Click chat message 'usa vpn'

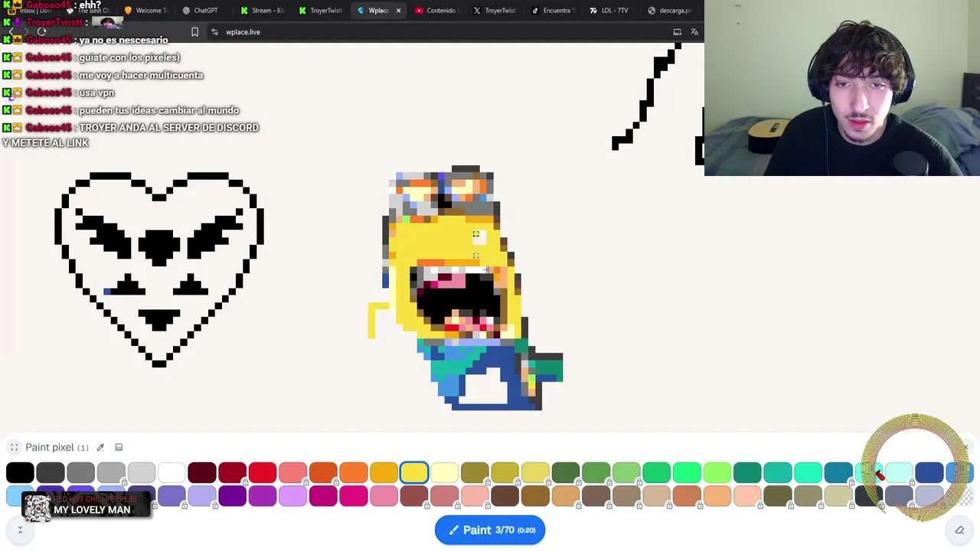coord(96,93)
